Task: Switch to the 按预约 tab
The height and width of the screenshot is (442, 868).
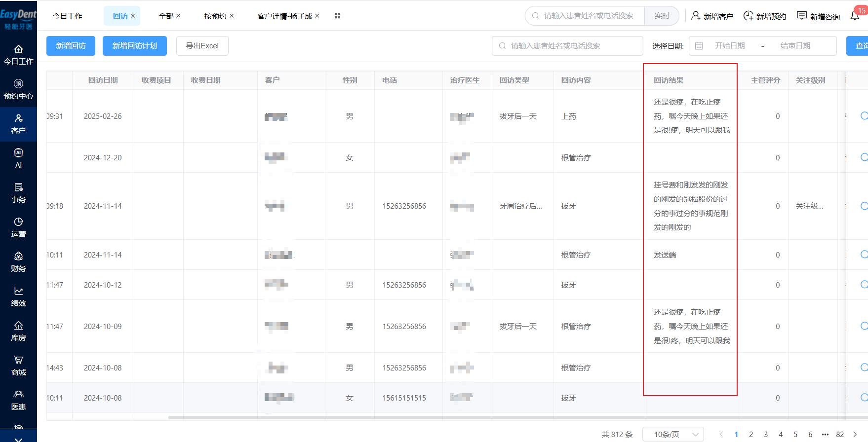Action: pyautogui.click(x=215, y=16)
